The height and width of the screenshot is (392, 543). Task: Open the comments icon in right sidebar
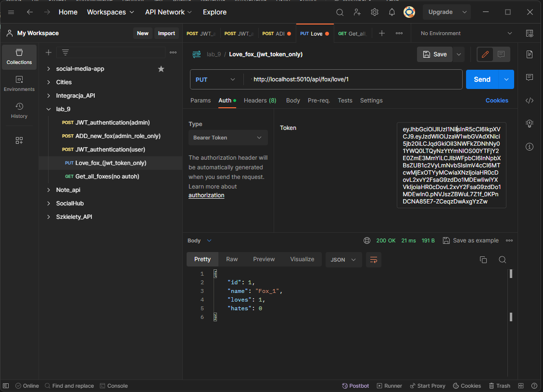pos(530,77)
